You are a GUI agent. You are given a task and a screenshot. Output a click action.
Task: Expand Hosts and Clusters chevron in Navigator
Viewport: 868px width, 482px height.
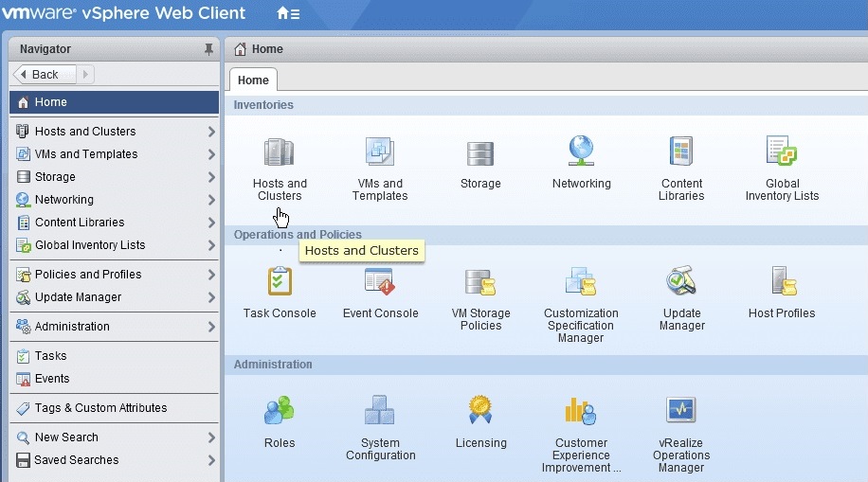(x=211, y=132)
